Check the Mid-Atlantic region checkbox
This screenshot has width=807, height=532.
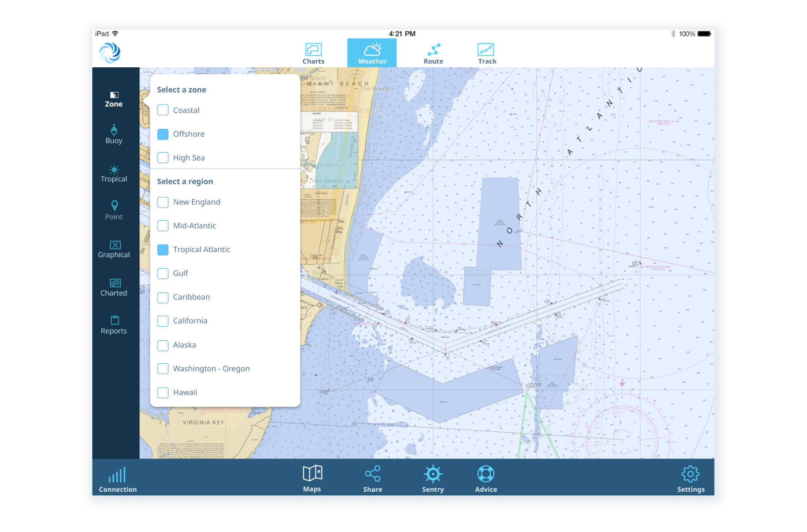[x=163, y=226]
